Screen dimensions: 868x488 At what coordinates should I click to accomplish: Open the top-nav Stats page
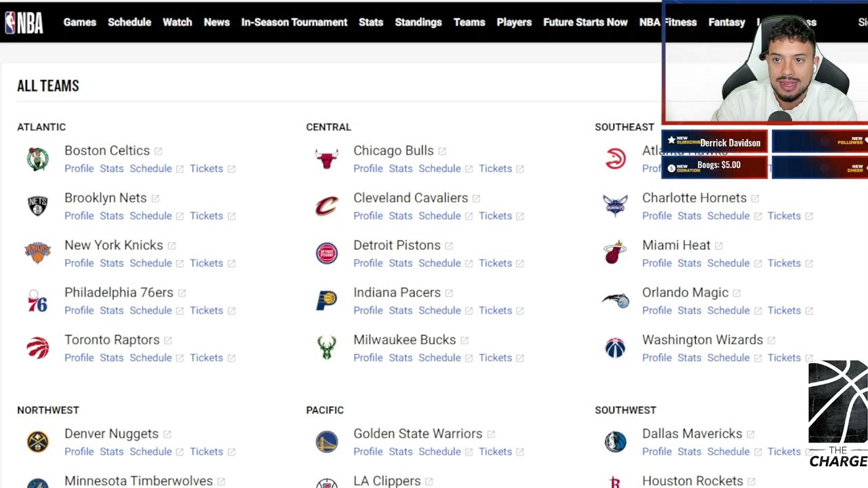[371, 22]
